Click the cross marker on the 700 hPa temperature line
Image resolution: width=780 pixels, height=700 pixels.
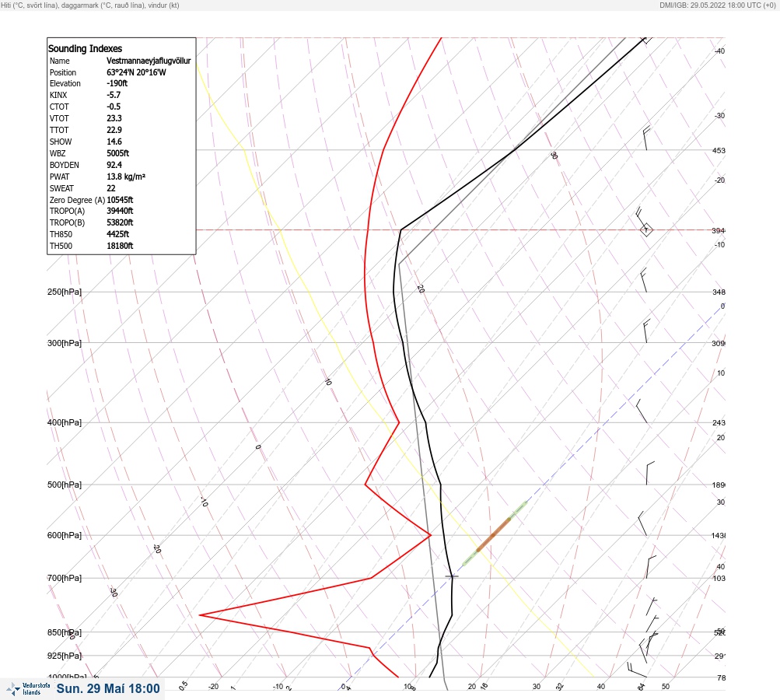pos(452,576)
